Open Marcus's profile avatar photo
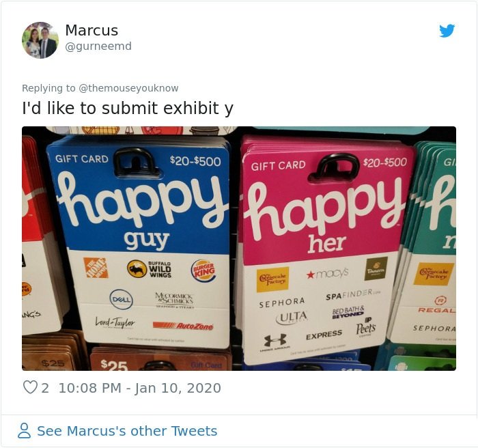Screen dimensions: 478x448 pyautogui.click(x=40, y=40)
